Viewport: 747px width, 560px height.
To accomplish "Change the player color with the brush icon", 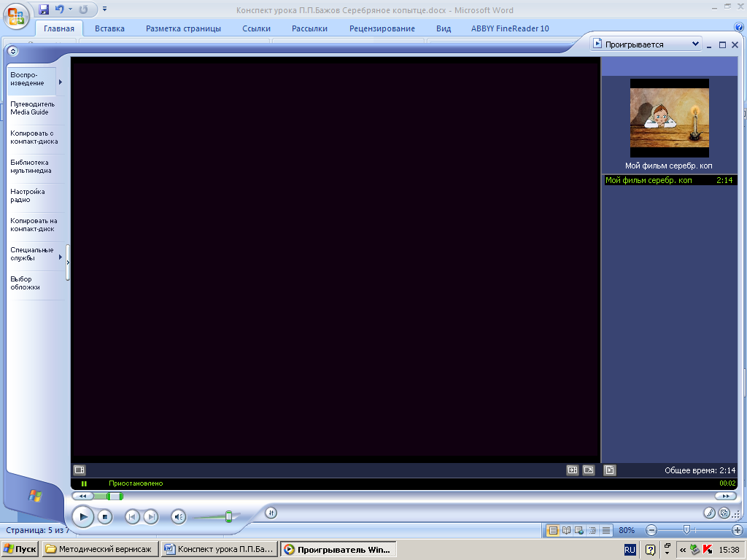I will click(709, 513).
